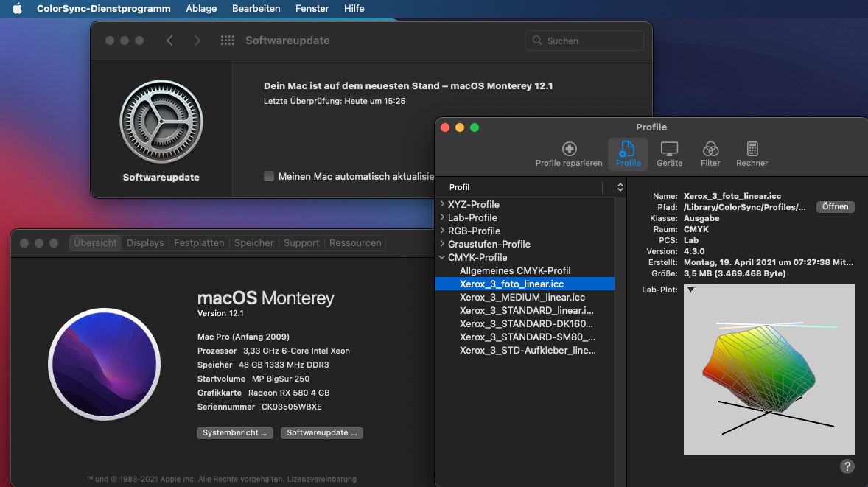Toggle the Profil column sort arrows
Screen dimensions: 868x487
pyautogui.click(x=620, y=187)
